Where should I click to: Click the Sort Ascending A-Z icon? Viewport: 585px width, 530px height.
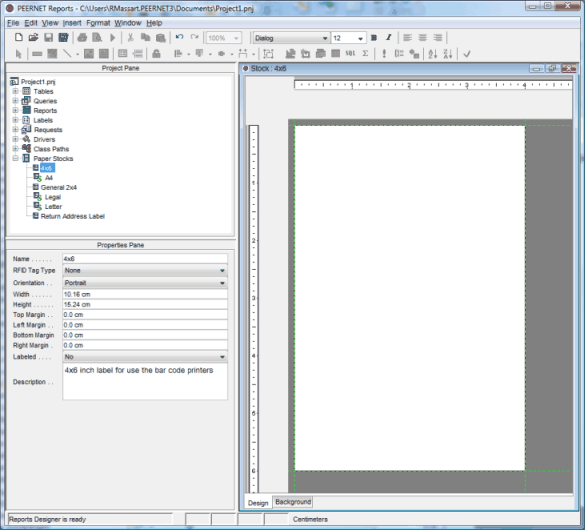[433, 54]
